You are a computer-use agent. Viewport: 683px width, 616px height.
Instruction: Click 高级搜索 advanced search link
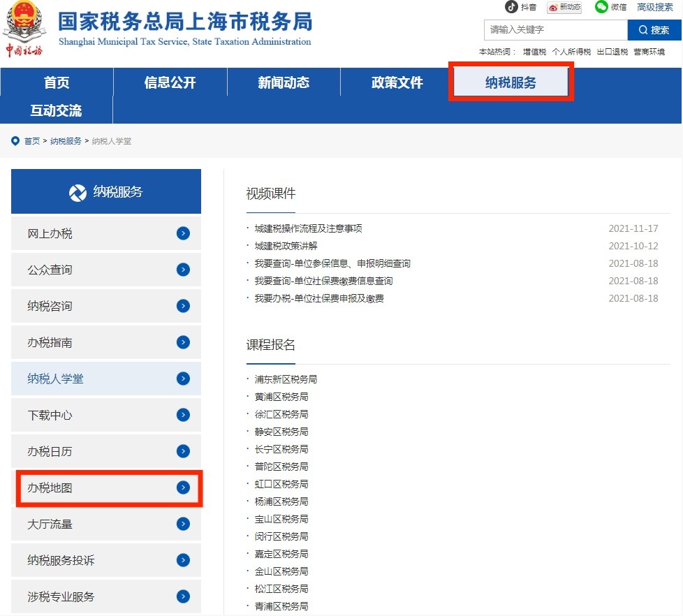(x=654, y=7)
